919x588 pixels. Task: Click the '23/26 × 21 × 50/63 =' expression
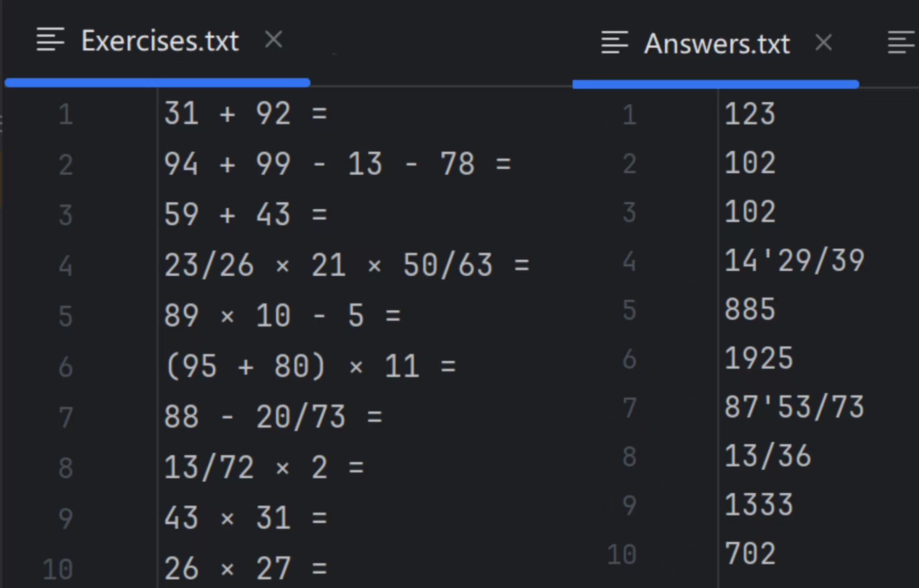coord(346,265)
